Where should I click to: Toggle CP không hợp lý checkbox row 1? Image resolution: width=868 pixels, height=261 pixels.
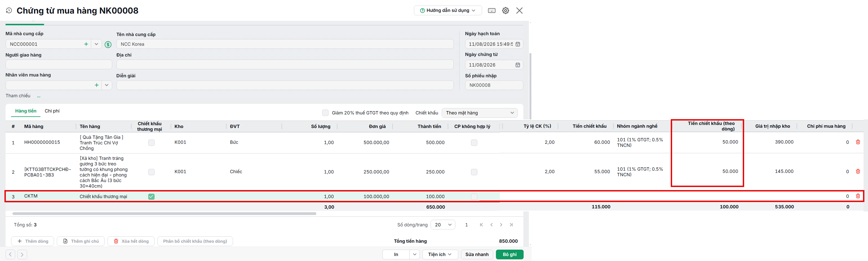point(474,143)
